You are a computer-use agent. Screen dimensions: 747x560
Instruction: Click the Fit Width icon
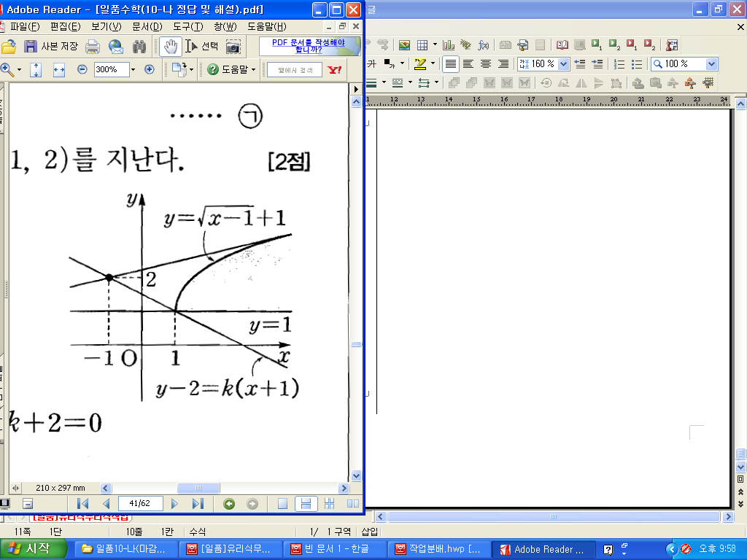59,69
